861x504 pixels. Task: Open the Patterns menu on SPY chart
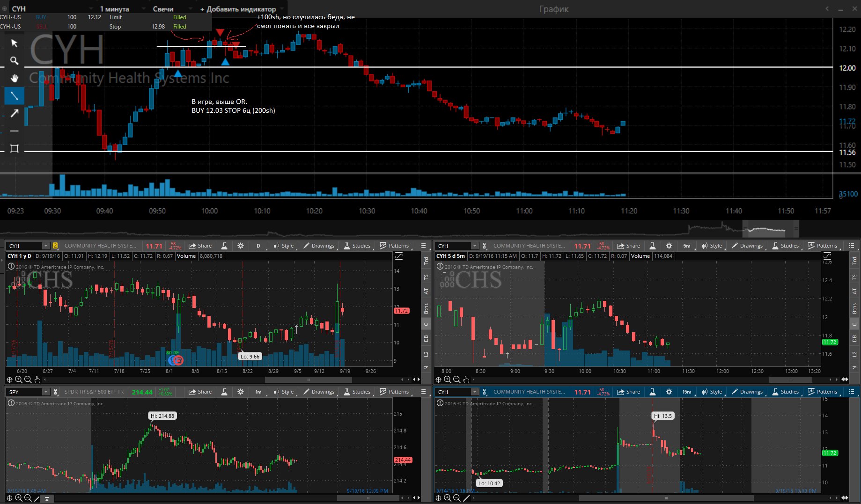coord(394,392)
